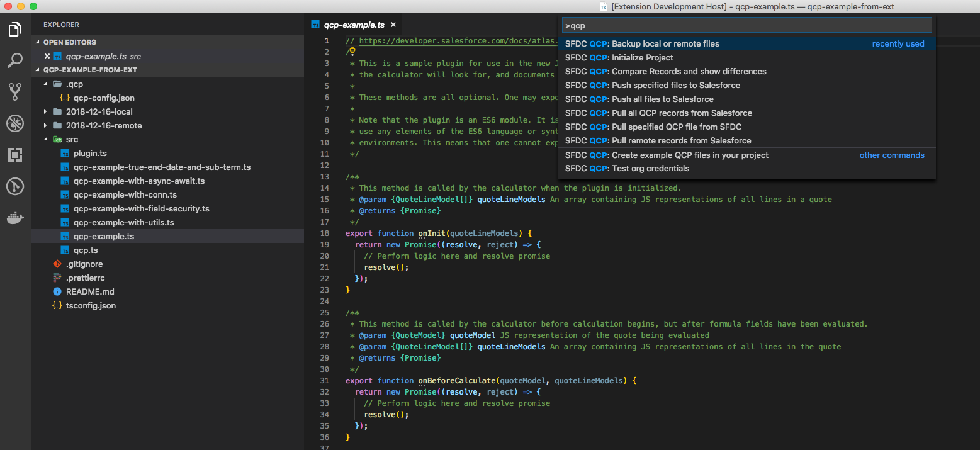This screenshot has height=450, width=980.
Task: Expand the 2018-12-16-remote folder
Action: 103,125
